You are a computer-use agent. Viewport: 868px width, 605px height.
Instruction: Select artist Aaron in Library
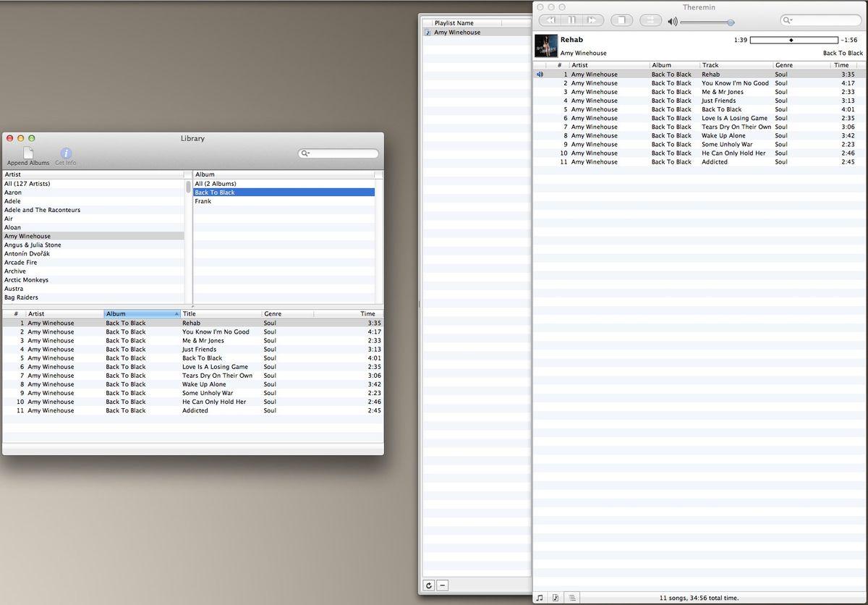tap(93, 192)
